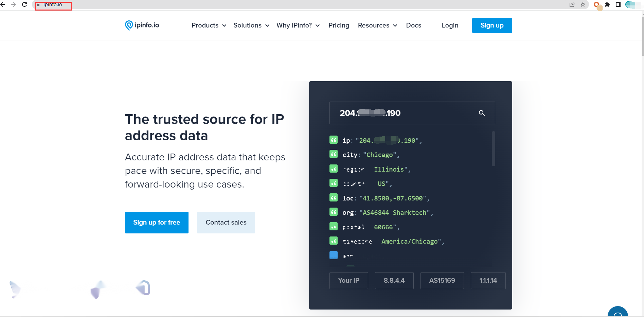Select the AS15169 example button
Viewport: 644px width, 317px height.
(442, 281)
